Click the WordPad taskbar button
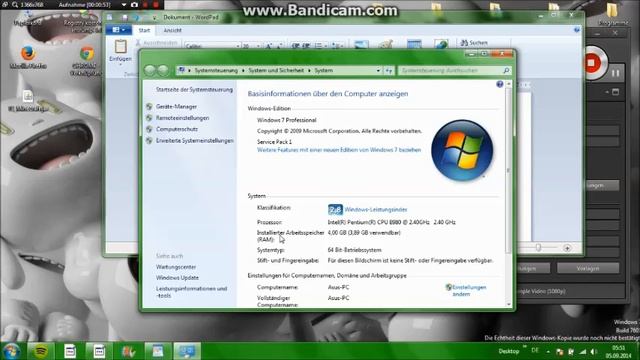 coord(158,351)
